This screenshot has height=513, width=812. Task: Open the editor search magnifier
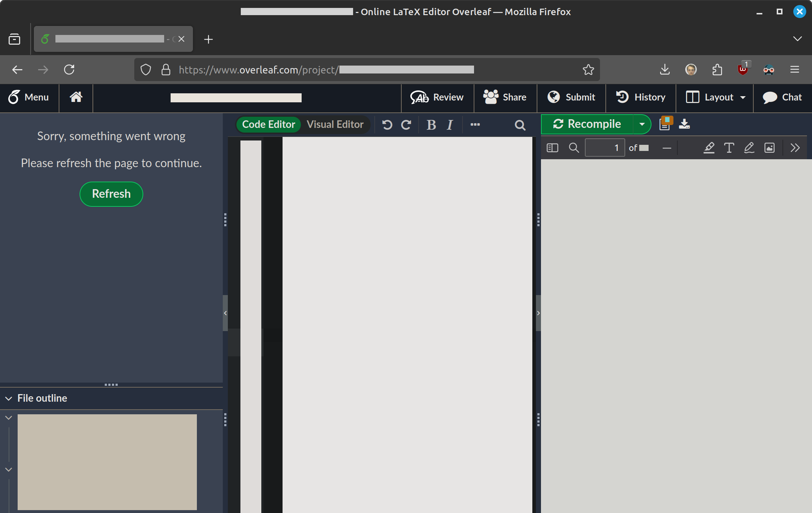520,125
